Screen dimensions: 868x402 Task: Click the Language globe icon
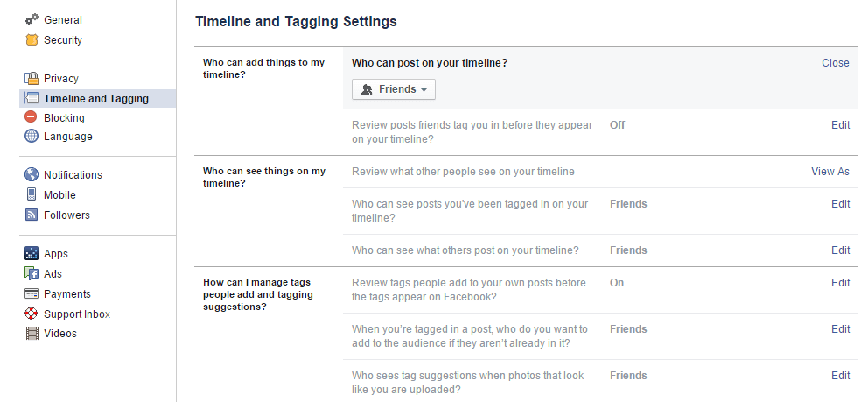pos(31,137)
